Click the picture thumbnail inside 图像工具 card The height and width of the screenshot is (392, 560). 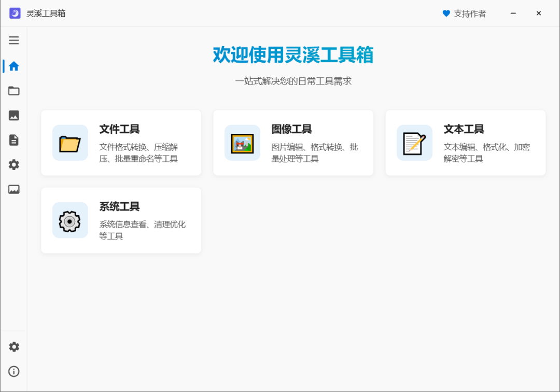242,143
